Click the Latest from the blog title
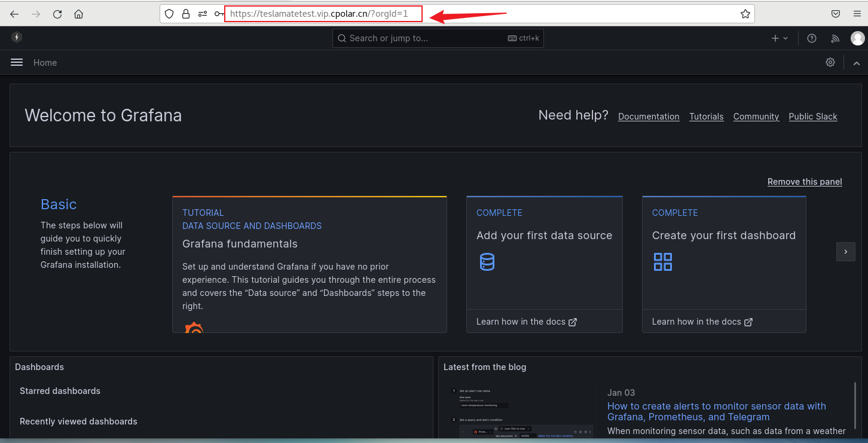The image size is (868, 443). [x=485, y=367]
